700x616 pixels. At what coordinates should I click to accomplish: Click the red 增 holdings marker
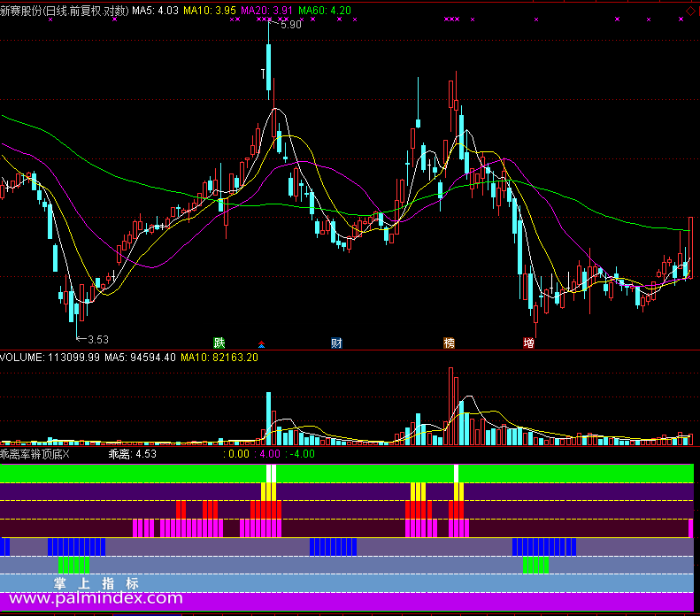pos(528,343)
